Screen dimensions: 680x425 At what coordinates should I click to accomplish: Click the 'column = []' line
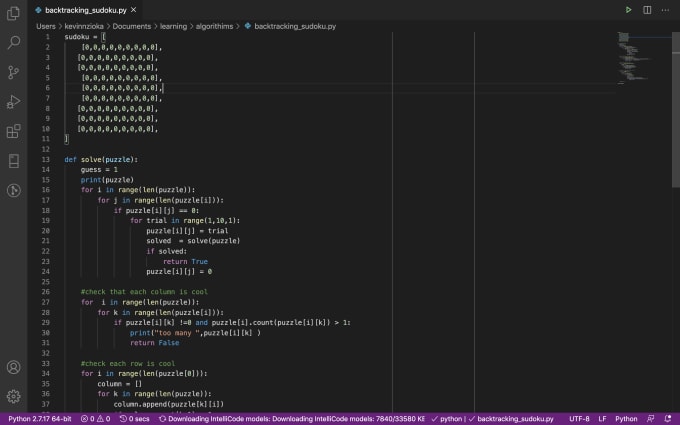pos(120,384)
